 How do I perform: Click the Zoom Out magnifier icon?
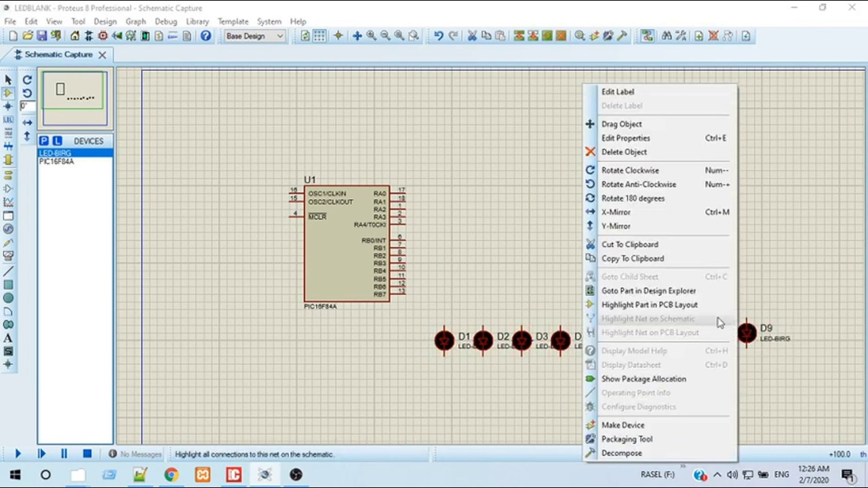tap(385, 36)
